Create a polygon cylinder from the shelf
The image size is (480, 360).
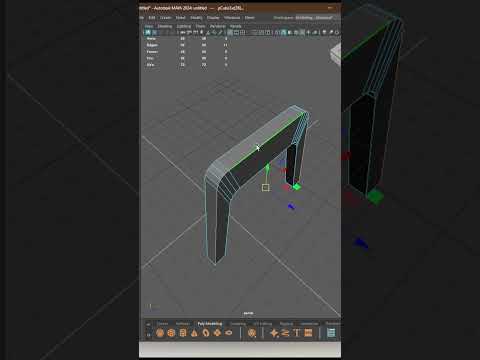click(x=183, y=333)
